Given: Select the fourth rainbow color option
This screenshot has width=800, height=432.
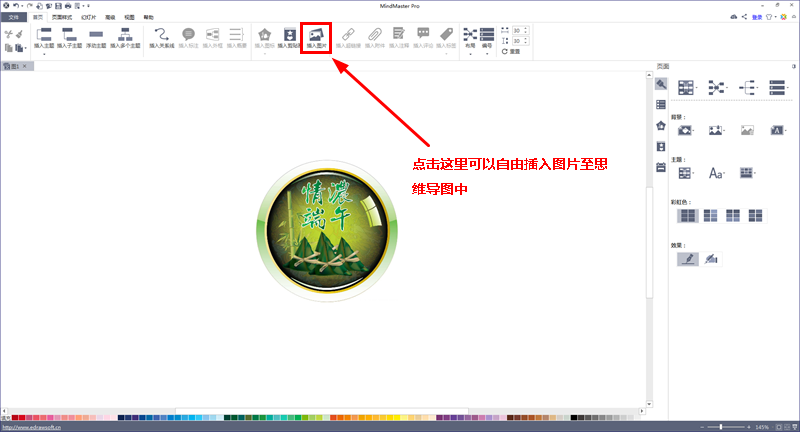Looking at the screenshot, I should pyautogui.click(x=755, y=216).
